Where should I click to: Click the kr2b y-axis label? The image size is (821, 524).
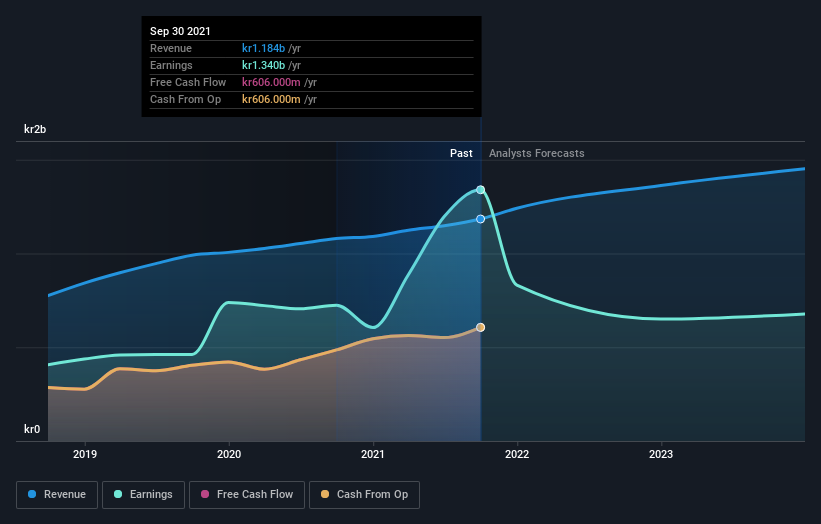click(35, 129)
